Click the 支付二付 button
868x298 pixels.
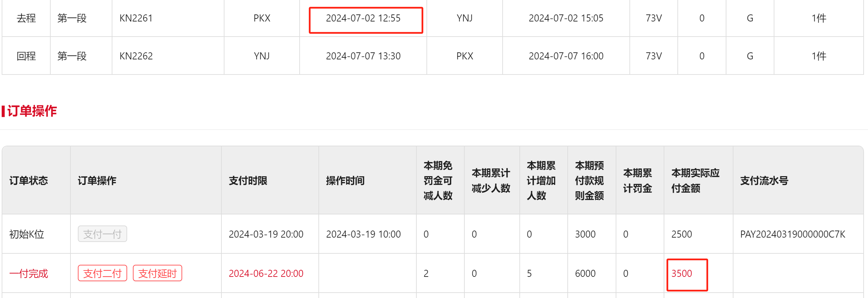point(102,273)
